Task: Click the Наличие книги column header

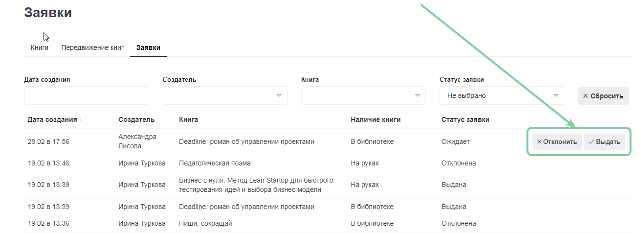Action: pos(376,119)
